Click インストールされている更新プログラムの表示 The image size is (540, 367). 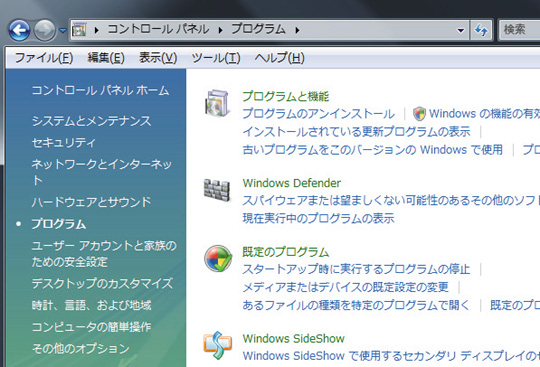click(x=356, y=132)
